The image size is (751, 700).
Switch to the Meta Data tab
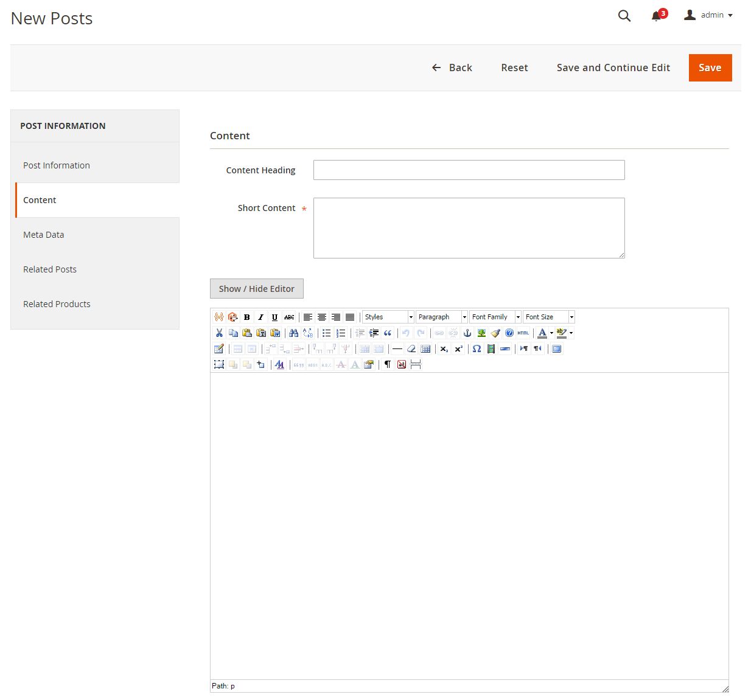point(44,235)
